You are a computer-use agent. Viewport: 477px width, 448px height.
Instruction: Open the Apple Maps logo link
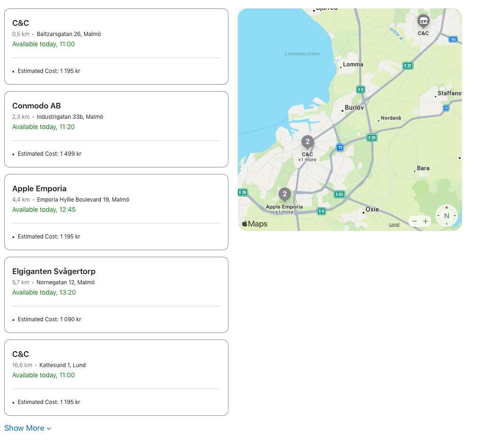point(255,224)
